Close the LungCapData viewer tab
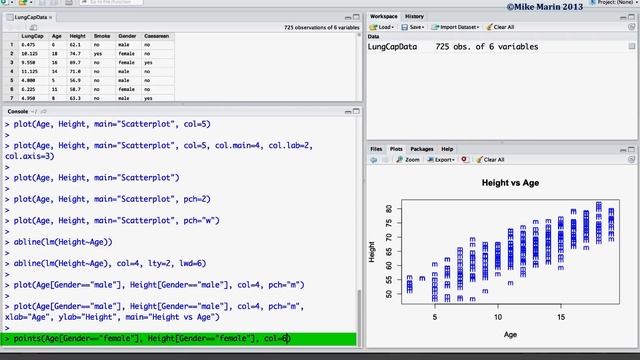 pos(51,18)
